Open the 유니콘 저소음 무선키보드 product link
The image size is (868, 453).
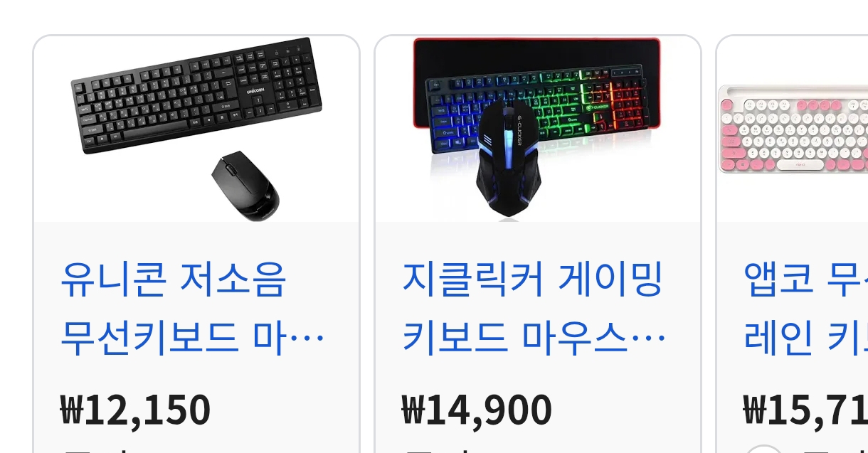pos(192,309)
